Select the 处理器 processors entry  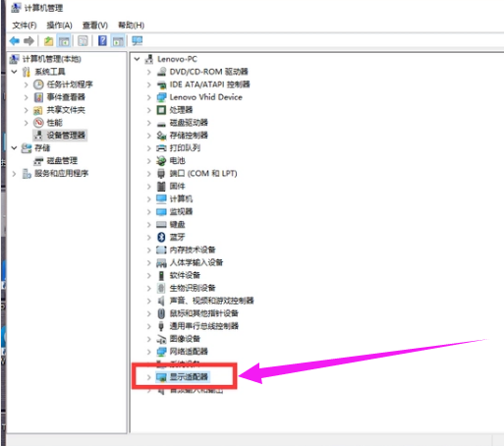(181, 110)
